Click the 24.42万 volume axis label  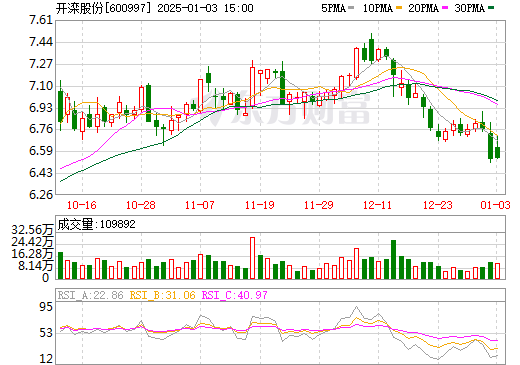[32, 242]
